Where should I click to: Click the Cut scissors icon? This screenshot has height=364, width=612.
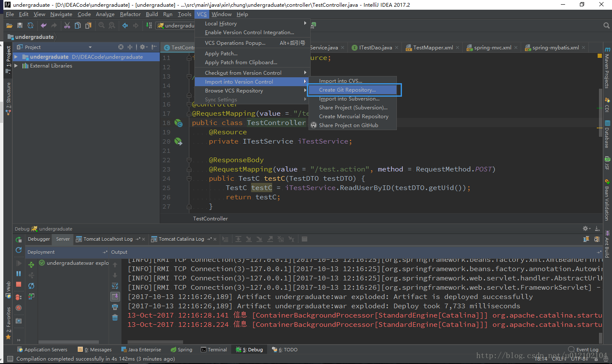[67, 26]
